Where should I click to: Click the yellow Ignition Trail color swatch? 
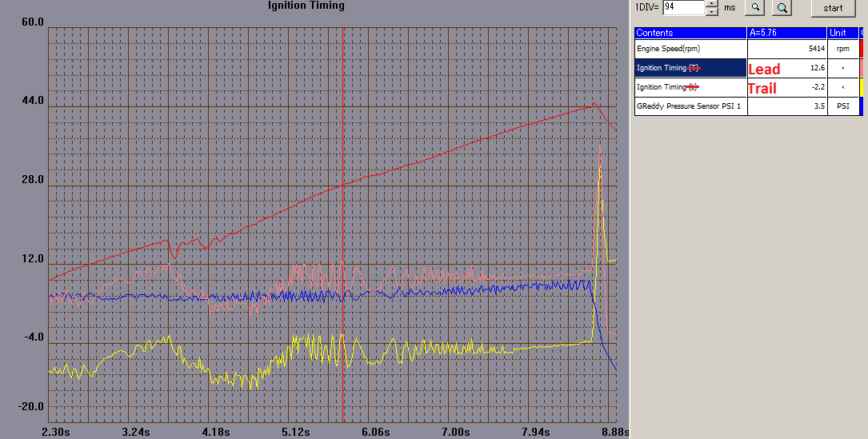tap(860, 87)
